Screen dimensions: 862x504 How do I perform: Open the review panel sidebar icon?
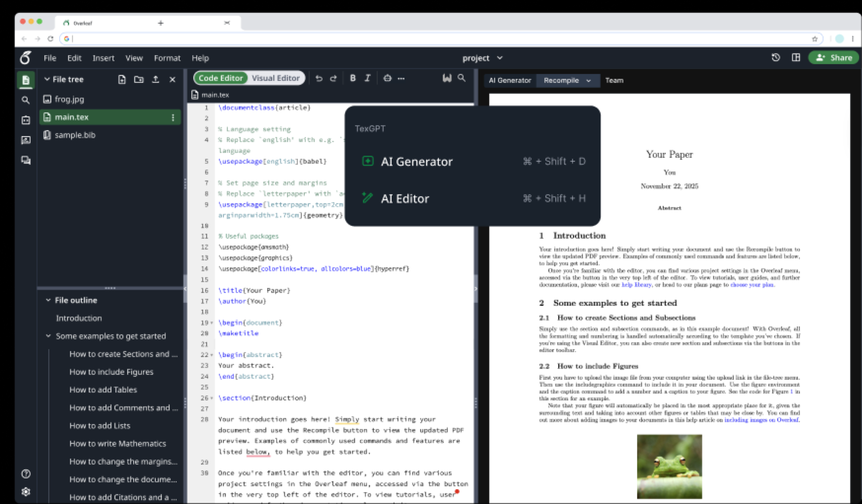[26, 140]
